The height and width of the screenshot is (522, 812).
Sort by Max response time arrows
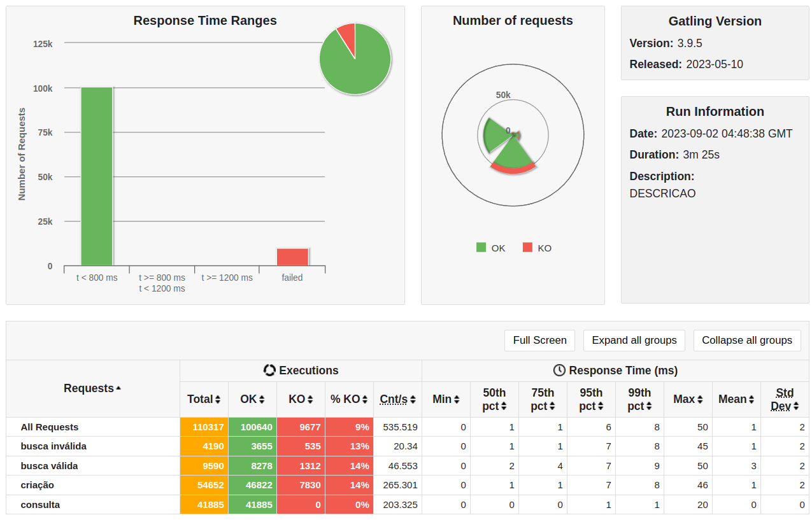point(700,400)
